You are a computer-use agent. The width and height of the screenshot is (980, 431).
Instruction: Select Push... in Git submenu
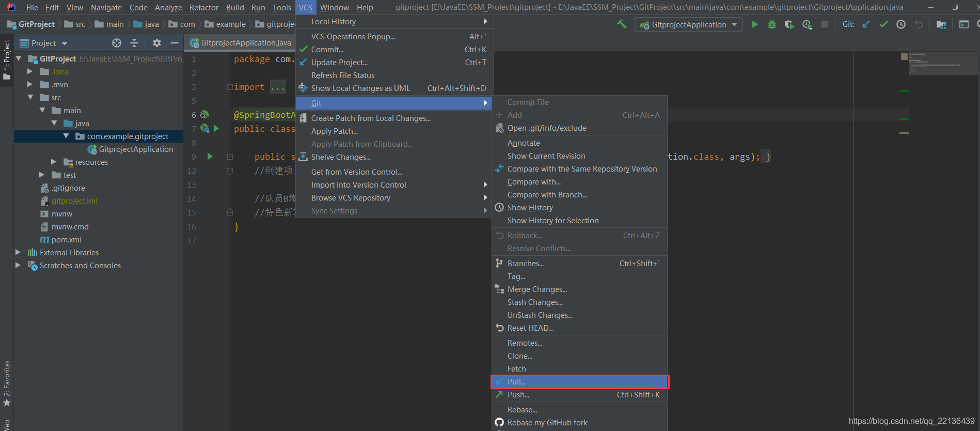pyautogui.click(x=580, y=394)
